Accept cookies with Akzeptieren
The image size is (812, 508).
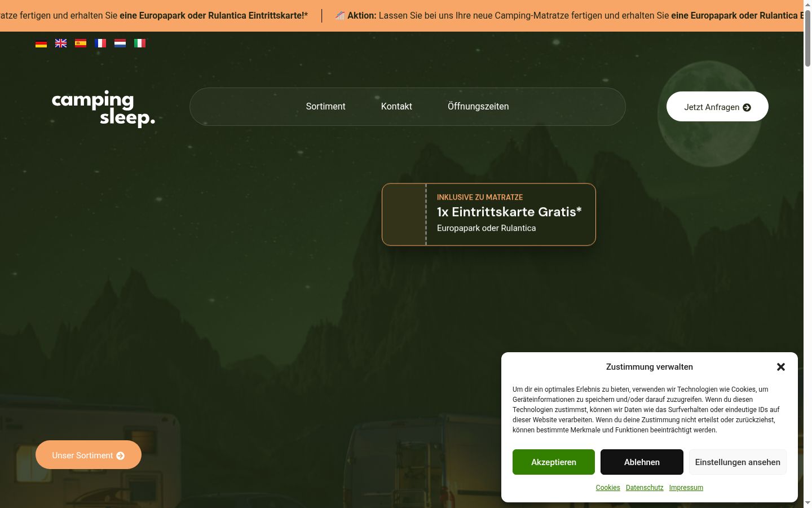pyautogui.click(x=554, y=462)
